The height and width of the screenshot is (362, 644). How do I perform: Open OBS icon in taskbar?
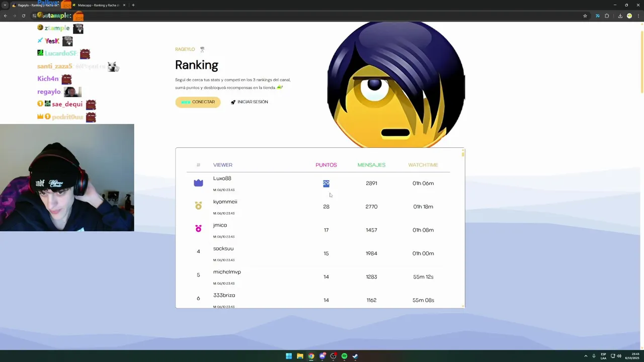[333, 356]
